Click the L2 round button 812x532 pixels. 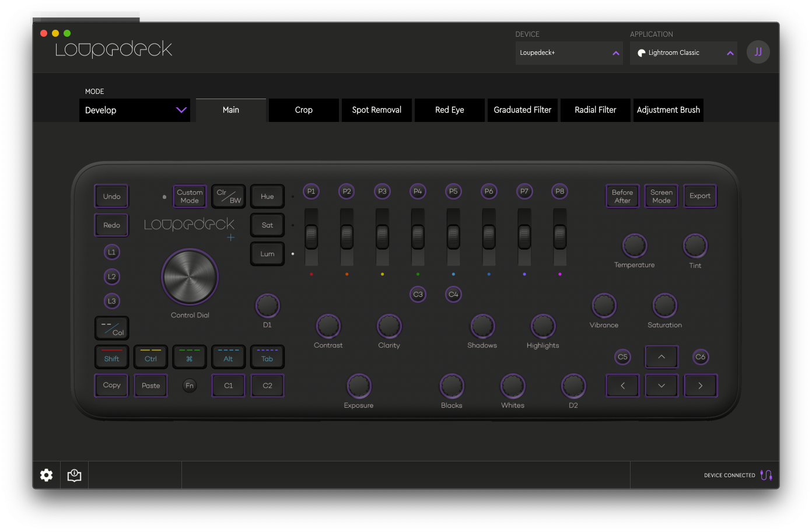(112, 276)
